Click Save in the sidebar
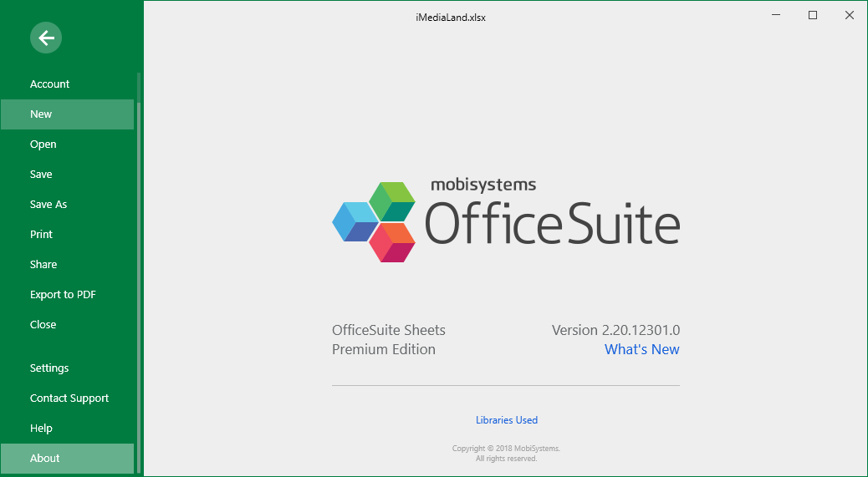 67,174
